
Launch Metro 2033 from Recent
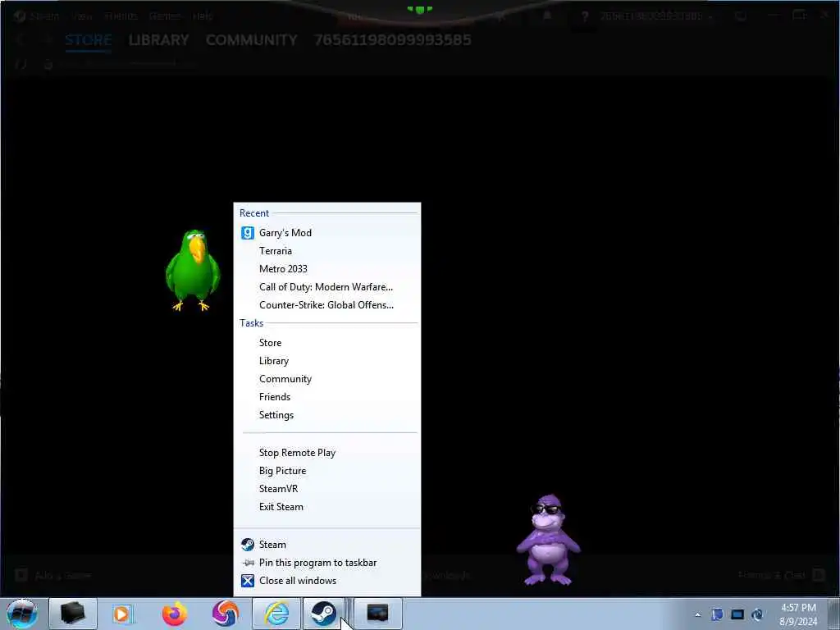pyautogui.click(x=326, y=269)
